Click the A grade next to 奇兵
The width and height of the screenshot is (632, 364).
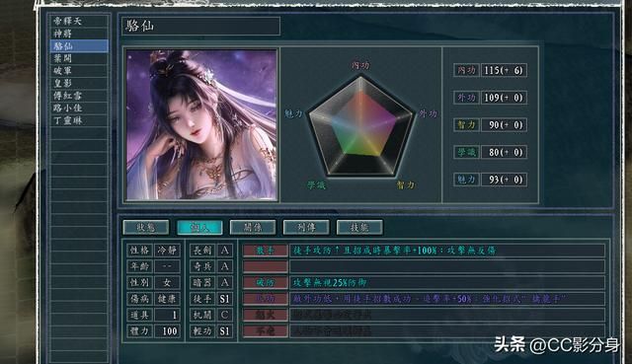[225, 266]
